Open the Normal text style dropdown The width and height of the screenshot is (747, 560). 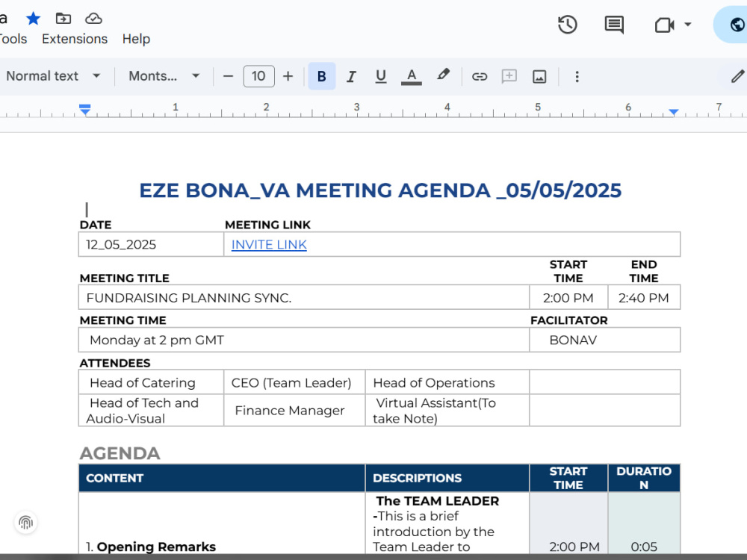pos(53,76)
